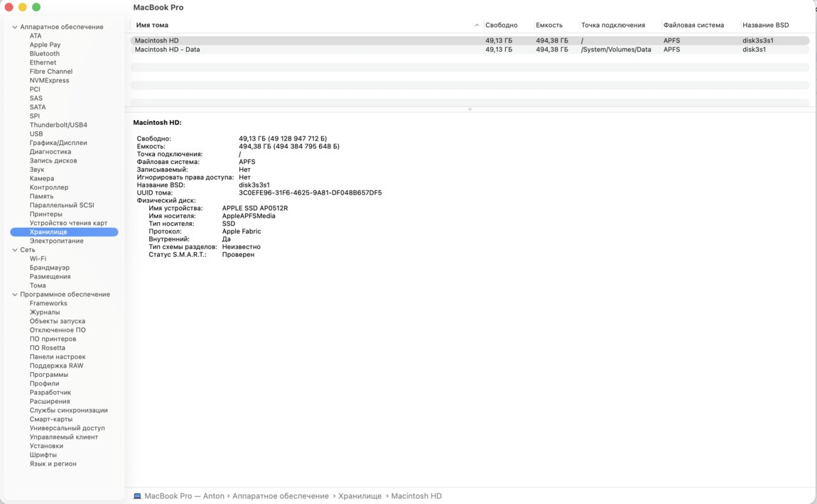Click Аппаратное обеспечение in the path bar
The height and width of the screenshot is (504, 817).
pyautogui.click(x=281, y=496)
